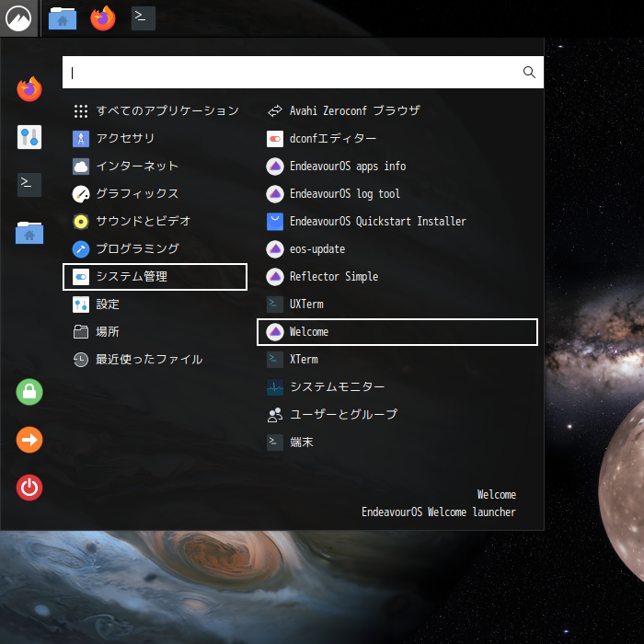Select the 設定 category
The height and width of the screenshot is (644, 644).
coord(155,305)
